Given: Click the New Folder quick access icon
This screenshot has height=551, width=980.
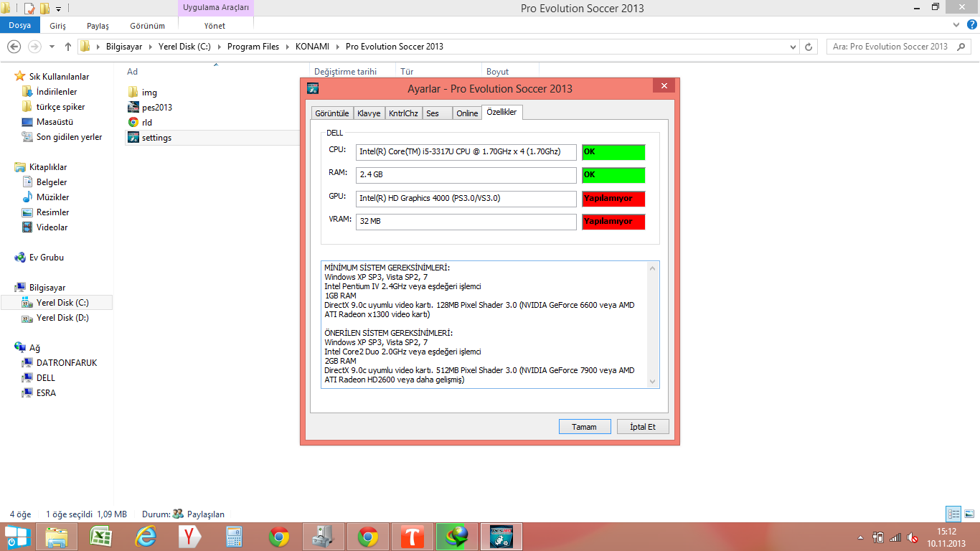Looking at the screenshot, I should (x=44, y=9).
